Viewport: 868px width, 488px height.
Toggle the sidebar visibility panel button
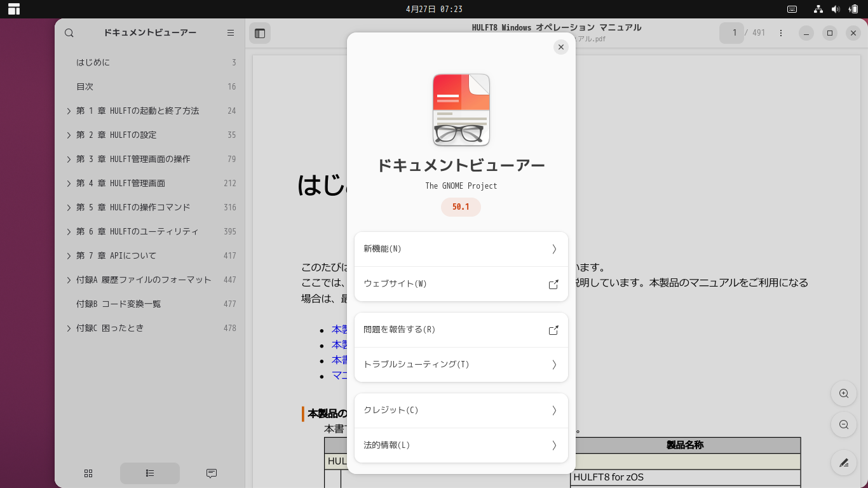click(x=260, y=32)
